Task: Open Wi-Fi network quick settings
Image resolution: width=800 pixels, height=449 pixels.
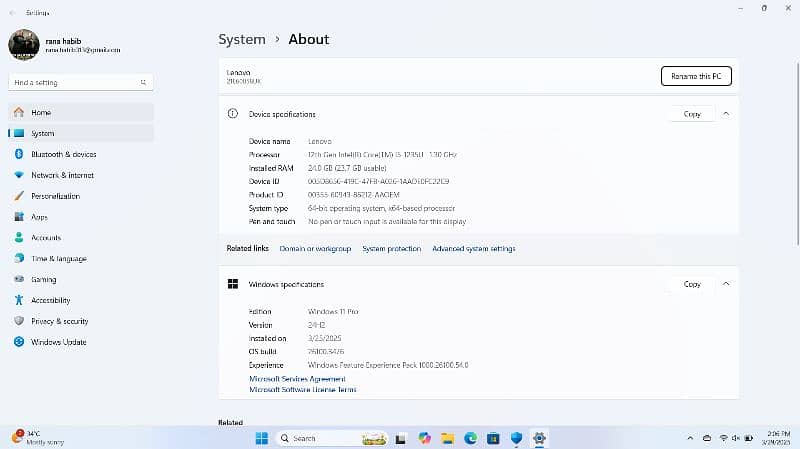Action: pyautogui.click(x=723, y=438)
